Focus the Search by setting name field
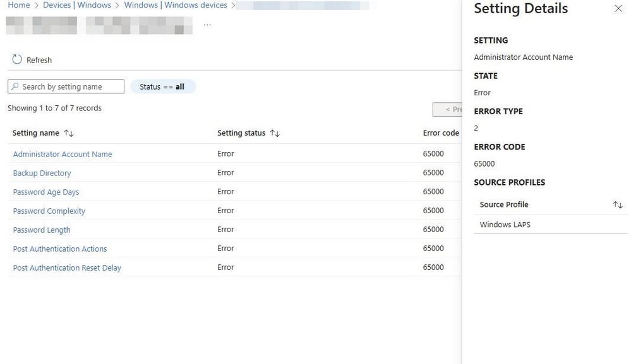 click(66, 86)
